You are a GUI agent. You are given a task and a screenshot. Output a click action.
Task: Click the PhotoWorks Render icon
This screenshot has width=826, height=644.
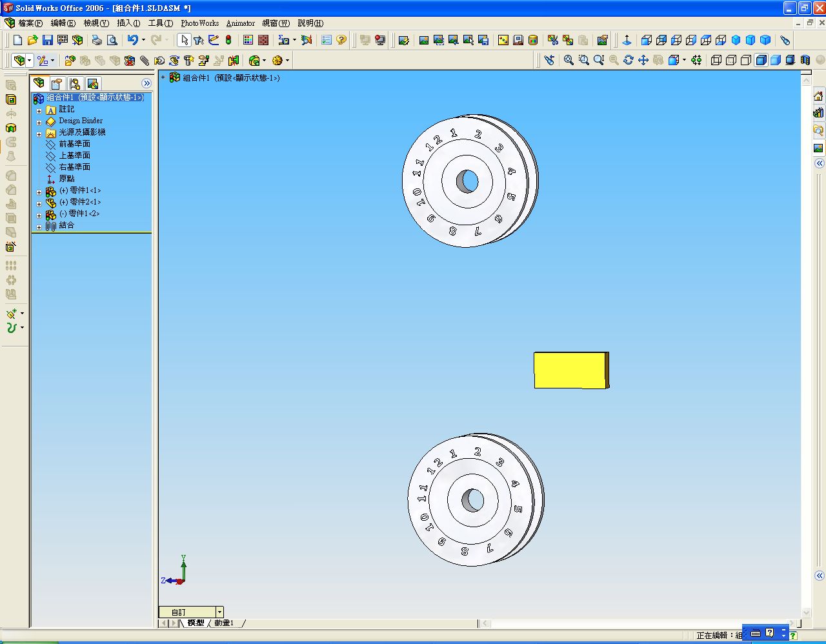[x=424, y=40]
